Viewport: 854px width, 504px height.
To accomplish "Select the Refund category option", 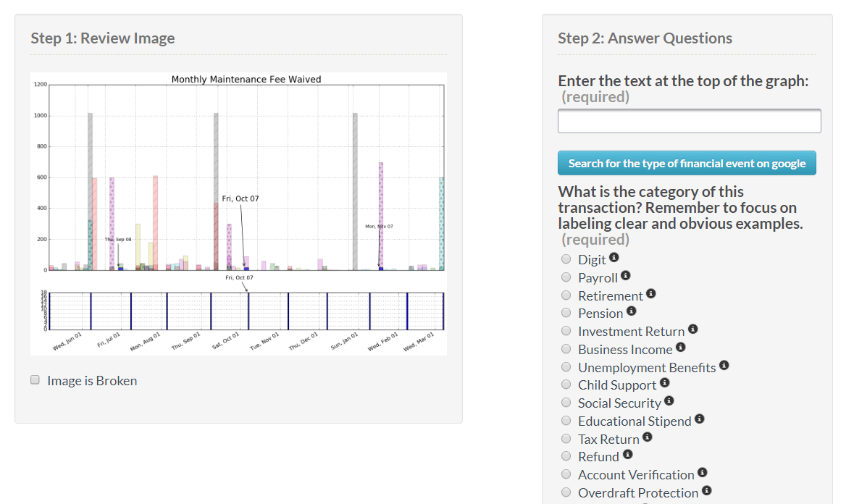I will [566, 456].
